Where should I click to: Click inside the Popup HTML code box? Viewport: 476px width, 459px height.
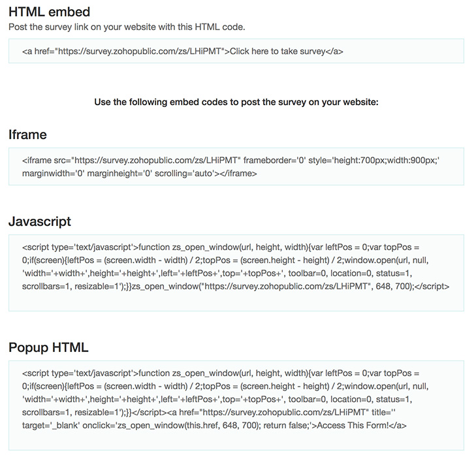click(x=236, y=405)
